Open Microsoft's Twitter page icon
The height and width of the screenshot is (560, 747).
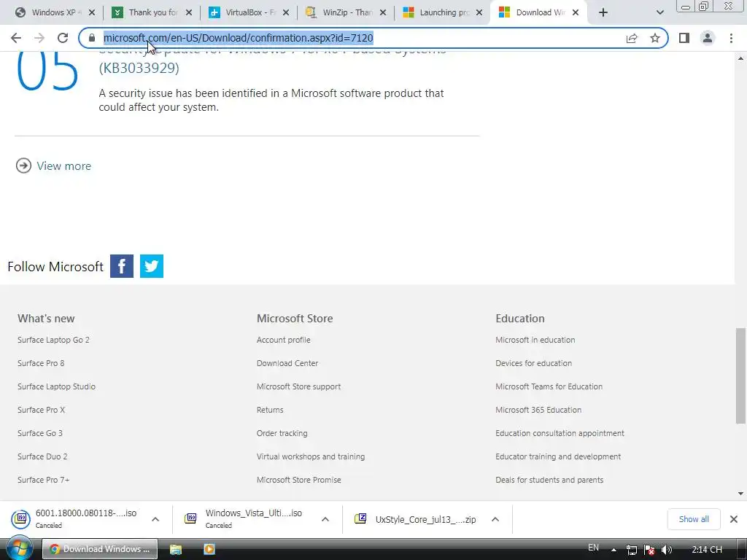pos(152,266)
